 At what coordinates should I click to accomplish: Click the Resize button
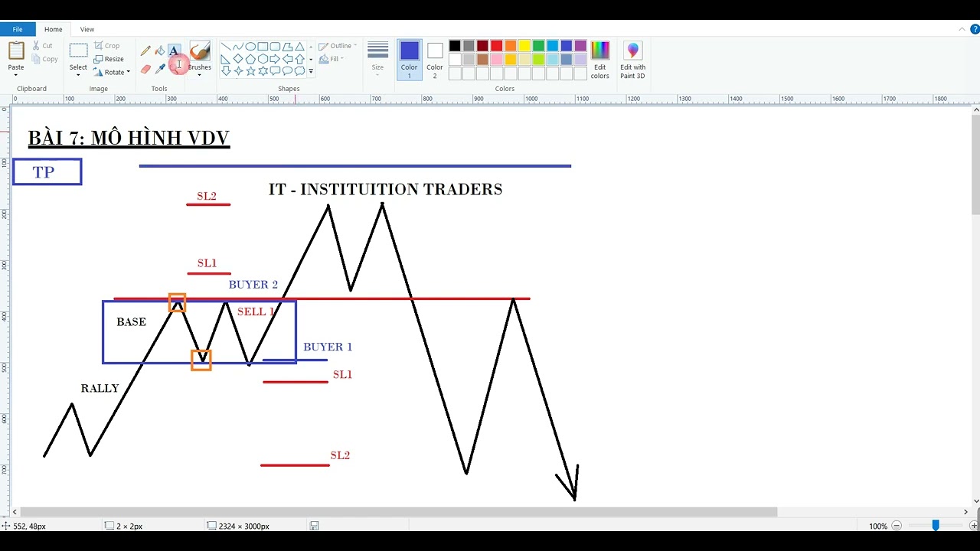[x=109, y=59]
